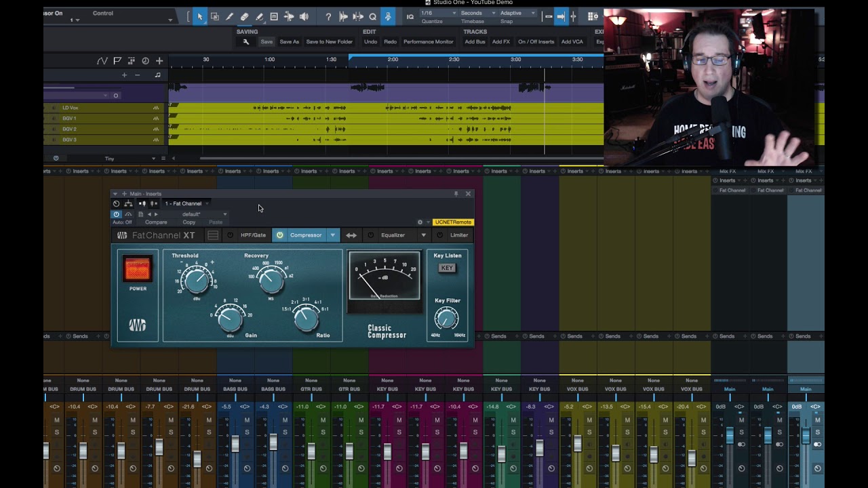
Task: Switch to the HPF/Gate section
Action: tap(253, 235)
